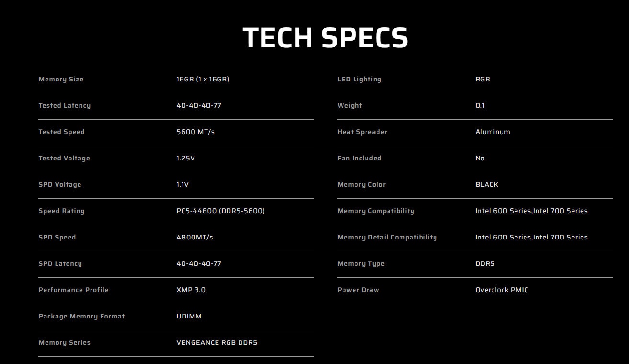The height and width of the screenshot is (364, 629).
Task: Select the PC5-44800 (DDR5-5600) speed rating
Action: coord(220,211)
